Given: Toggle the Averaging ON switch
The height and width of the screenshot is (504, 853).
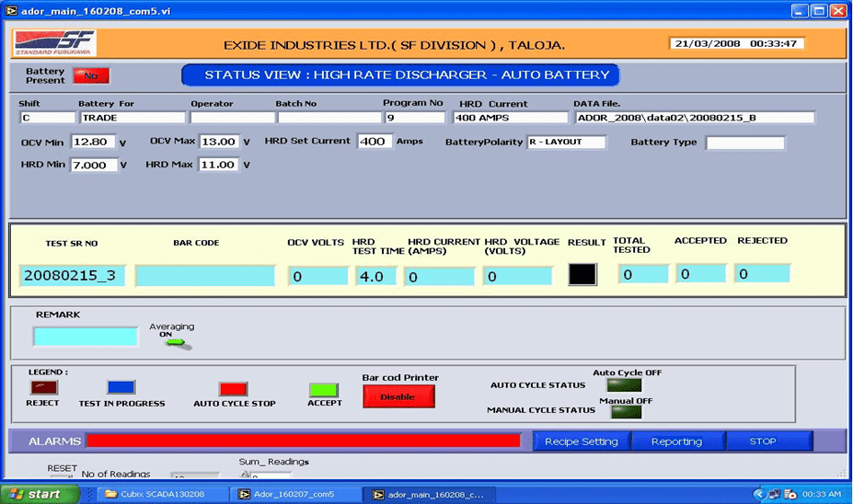Looking at the screenshot, I should tap(177, 343).
